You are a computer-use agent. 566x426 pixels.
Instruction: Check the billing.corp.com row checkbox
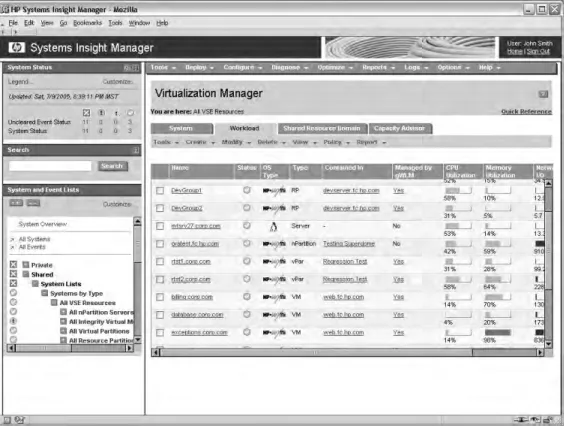160,297
